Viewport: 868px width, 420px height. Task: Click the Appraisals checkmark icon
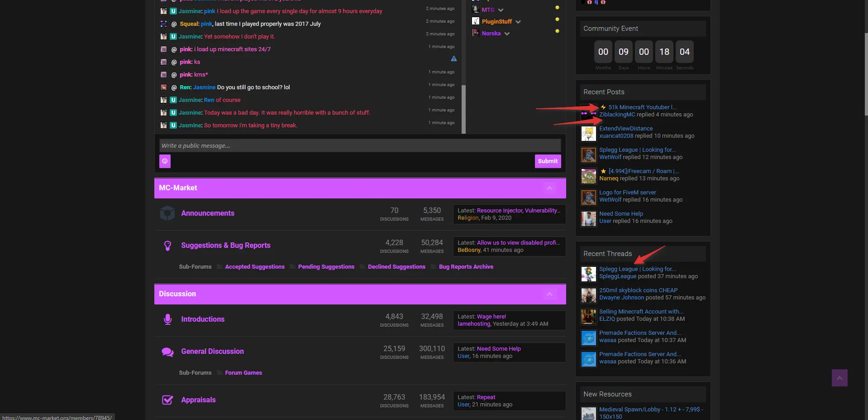(167, 400)
